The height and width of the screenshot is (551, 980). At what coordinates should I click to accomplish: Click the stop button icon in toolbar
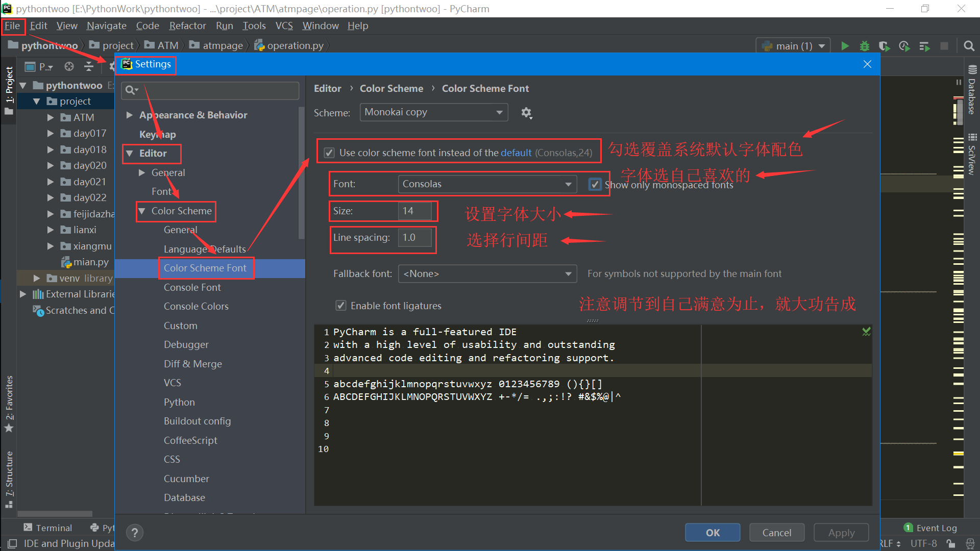pyautogui.click(x=944, y=46)
